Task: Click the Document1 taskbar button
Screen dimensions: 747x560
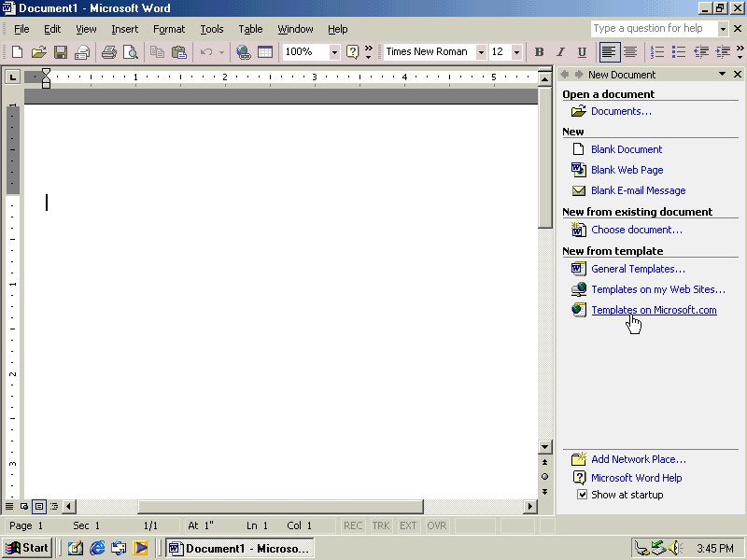Action: click(x=240, y=548)
